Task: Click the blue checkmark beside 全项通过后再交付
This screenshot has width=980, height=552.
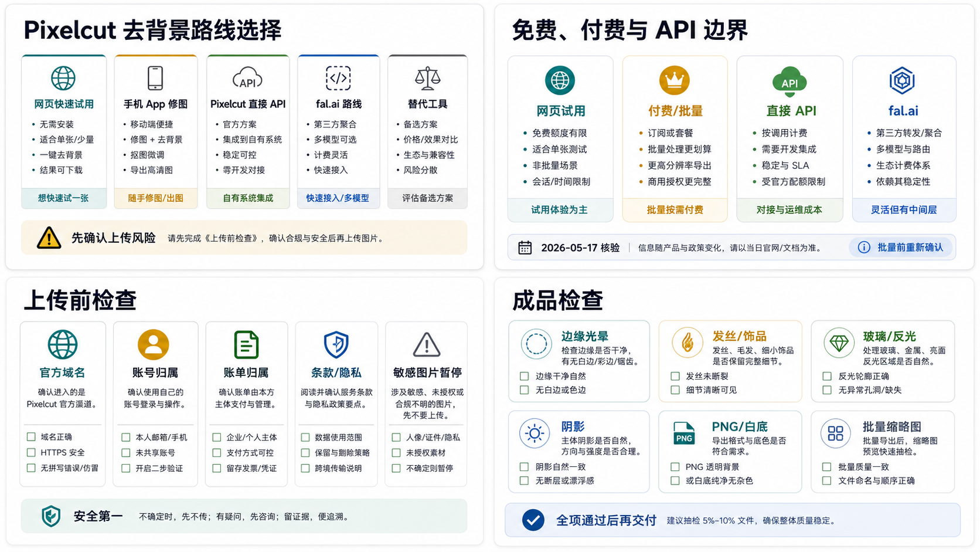Action: [533, 520]
